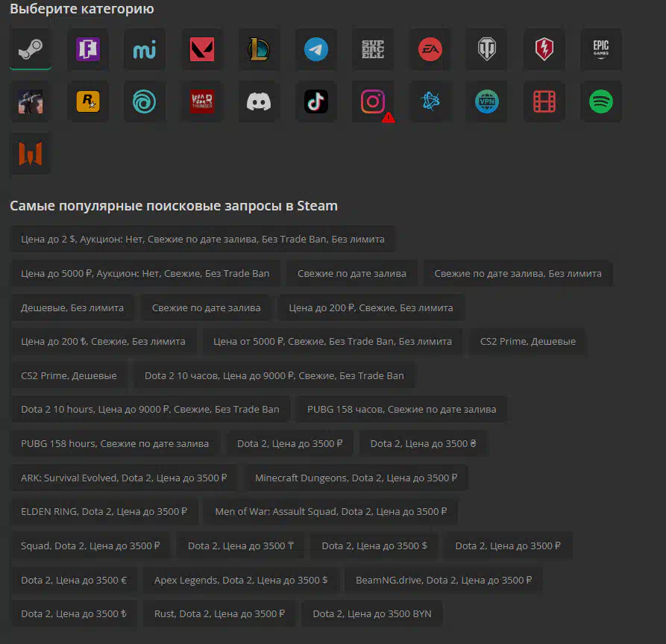Open the TikTok category
The width and height of the screenshot is (666, 644).
(x=316, y=101)
